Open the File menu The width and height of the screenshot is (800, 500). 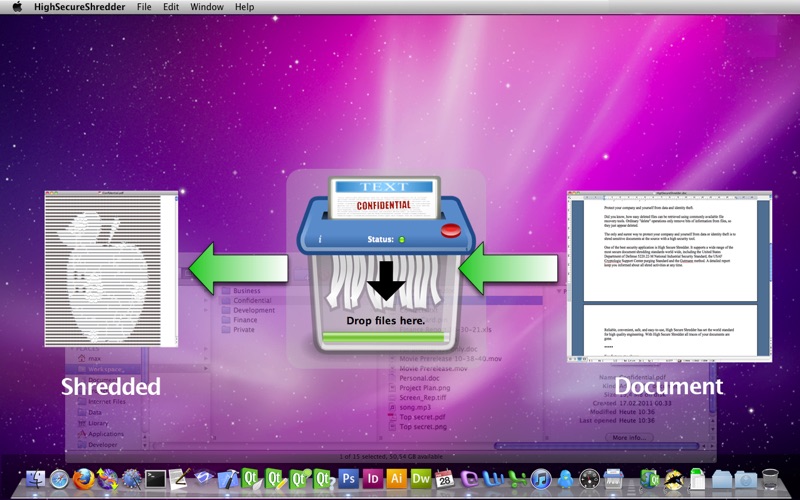click(x=144, y=7)
